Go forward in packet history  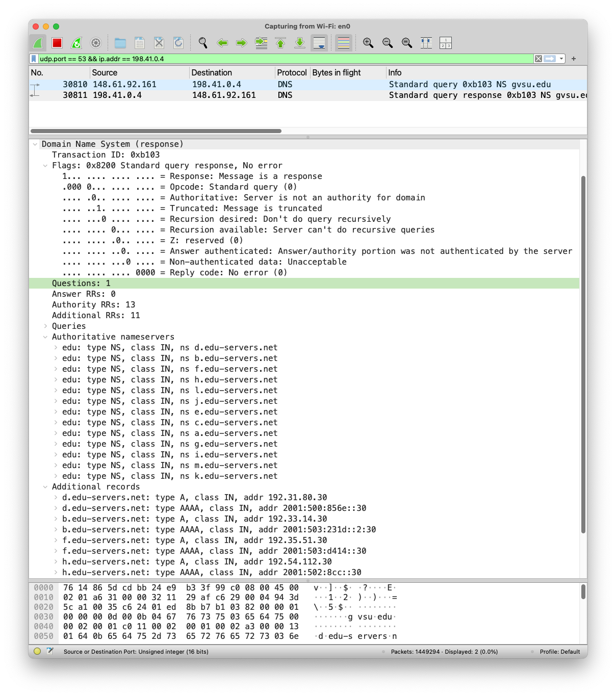click(242, 43)
